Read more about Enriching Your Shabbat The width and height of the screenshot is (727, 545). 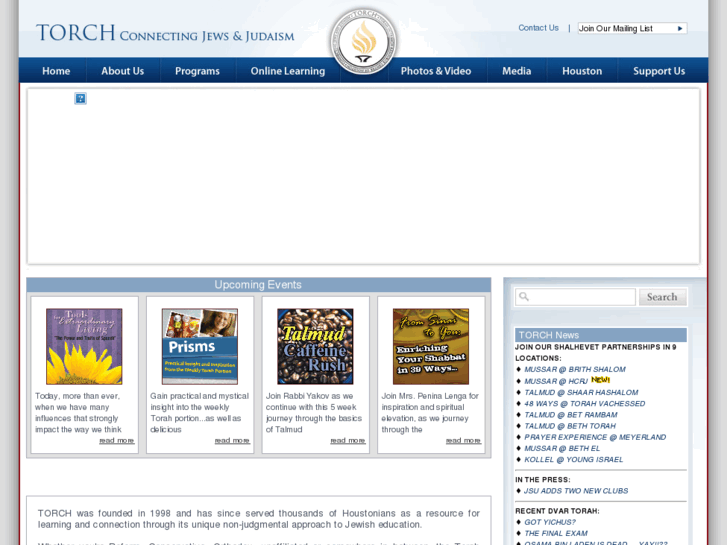click(463, 441)
